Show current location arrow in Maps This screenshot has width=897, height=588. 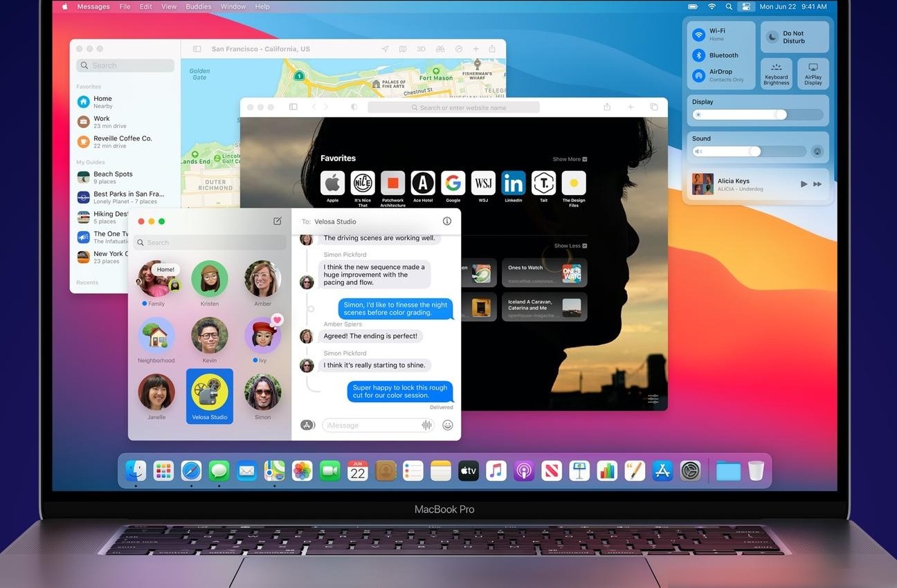[386, 49]
